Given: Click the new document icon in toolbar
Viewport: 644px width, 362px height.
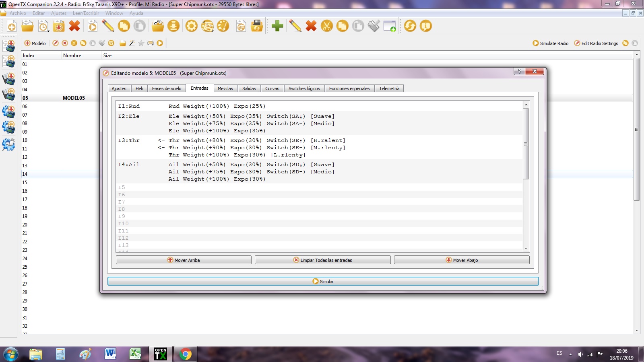Looking at the screenshot, I should click(x=12, y=27).
